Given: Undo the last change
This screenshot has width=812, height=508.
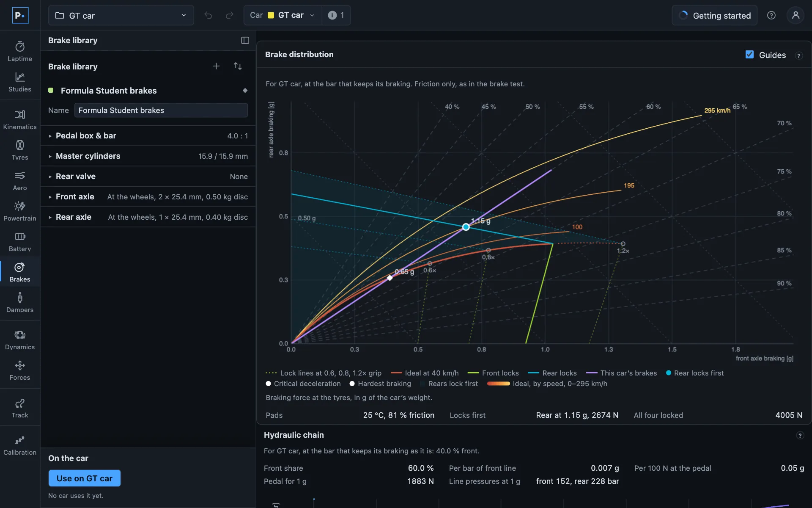Looking at the screenshot, I should (208, 15).
